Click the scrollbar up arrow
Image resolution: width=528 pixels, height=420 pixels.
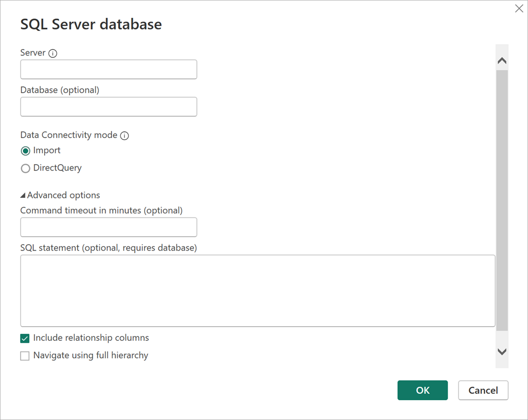click(502, 59)
